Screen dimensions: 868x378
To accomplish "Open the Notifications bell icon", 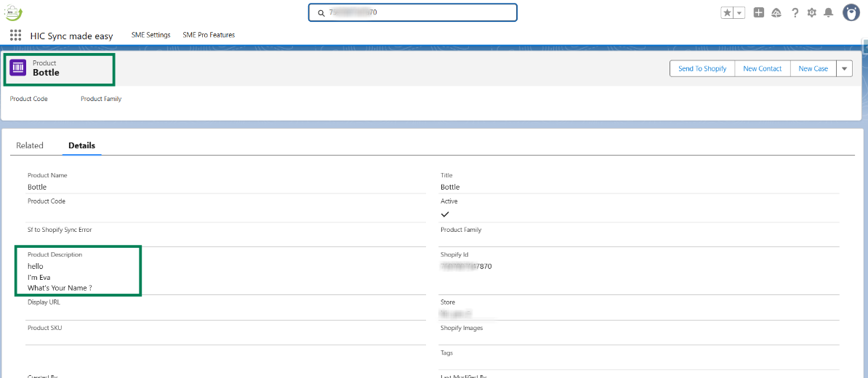I will [x=829, y=12].
